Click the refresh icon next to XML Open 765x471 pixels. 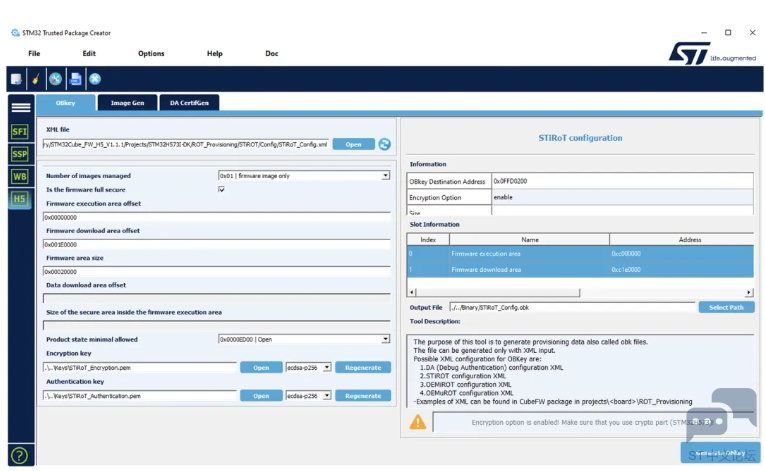tap(384, 144)
